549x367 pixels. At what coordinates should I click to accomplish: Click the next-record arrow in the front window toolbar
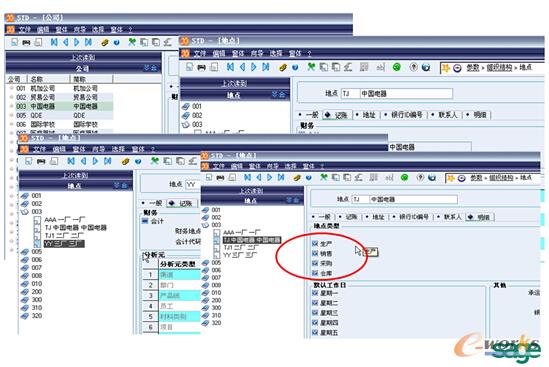(x=270, y=177)
